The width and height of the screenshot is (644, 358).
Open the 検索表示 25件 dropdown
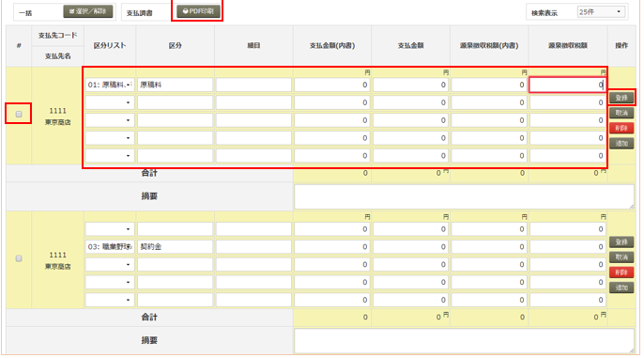point(601,12)
